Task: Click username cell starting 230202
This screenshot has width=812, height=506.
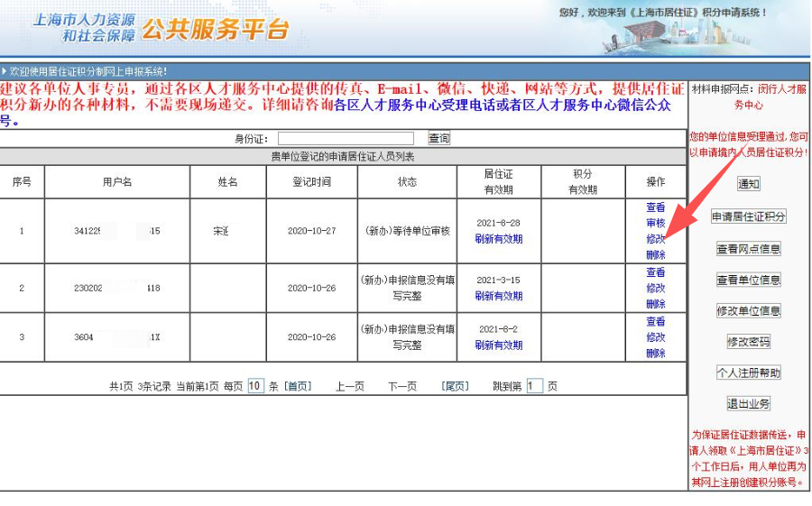Action: [117, 288]
